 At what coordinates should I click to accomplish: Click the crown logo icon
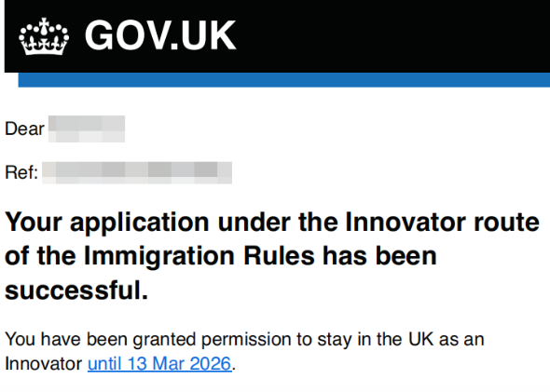[x=44, y=36]
